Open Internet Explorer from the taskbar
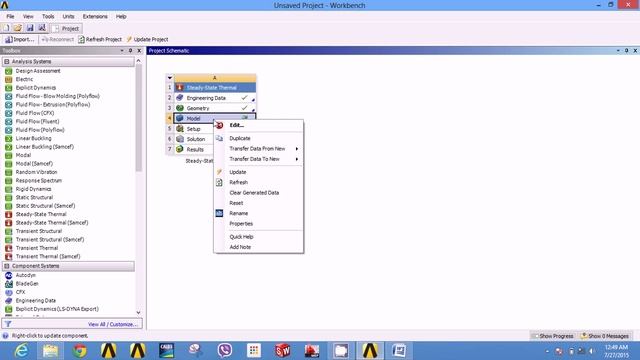 (21, 351)
